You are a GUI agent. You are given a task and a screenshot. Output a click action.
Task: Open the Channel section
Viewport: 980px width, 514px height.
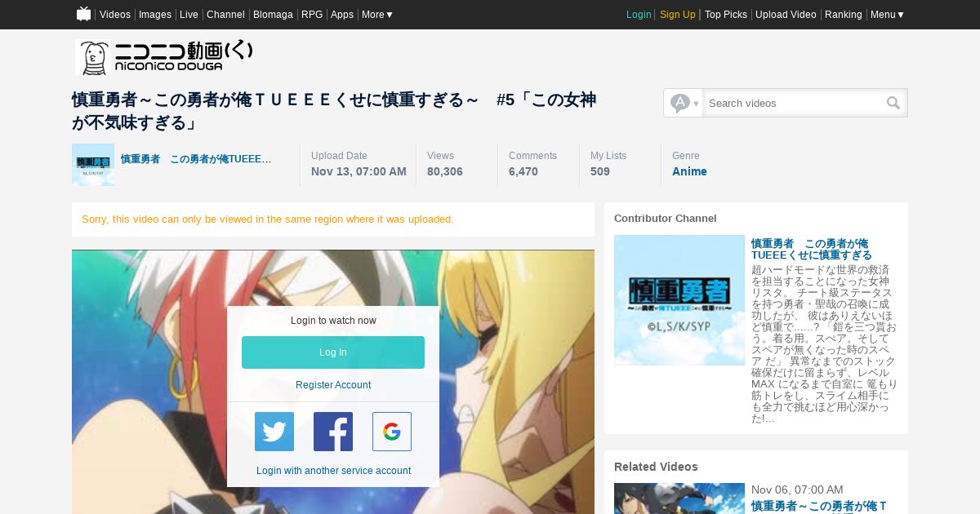(x=225, y=15)
